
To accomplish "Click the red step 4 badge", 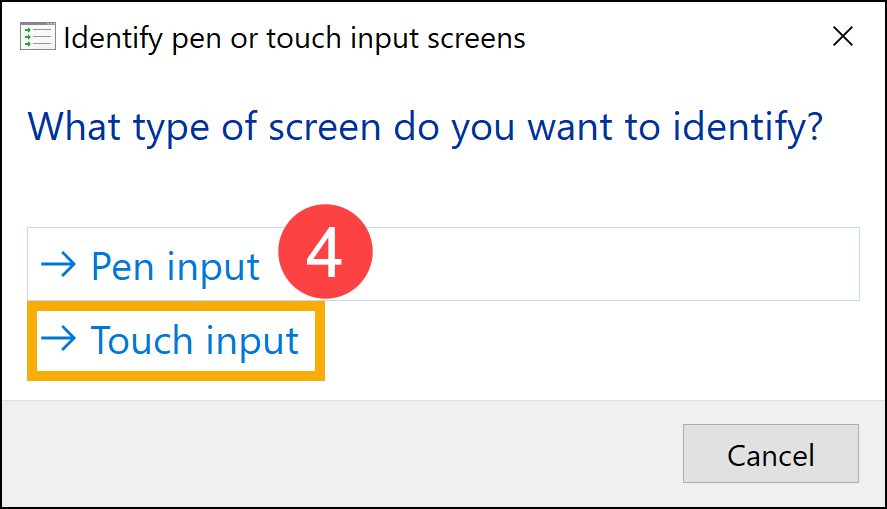I will (325, 251).
